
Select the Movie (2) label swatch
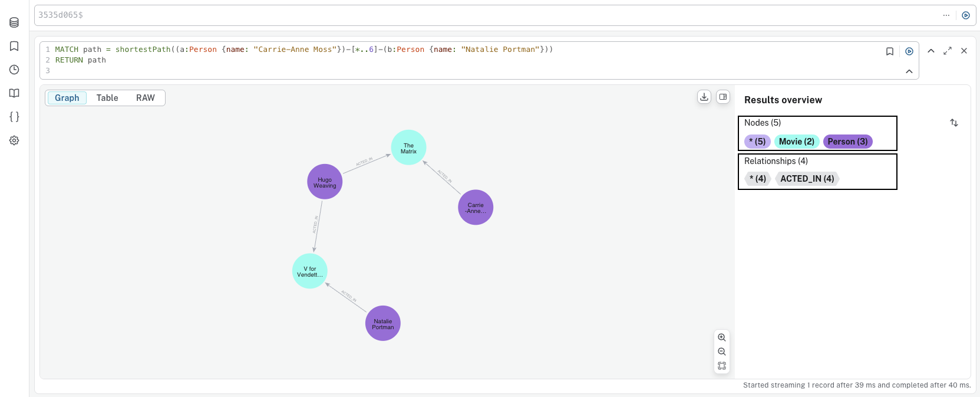pyautogui.click(x=796, y=142)
